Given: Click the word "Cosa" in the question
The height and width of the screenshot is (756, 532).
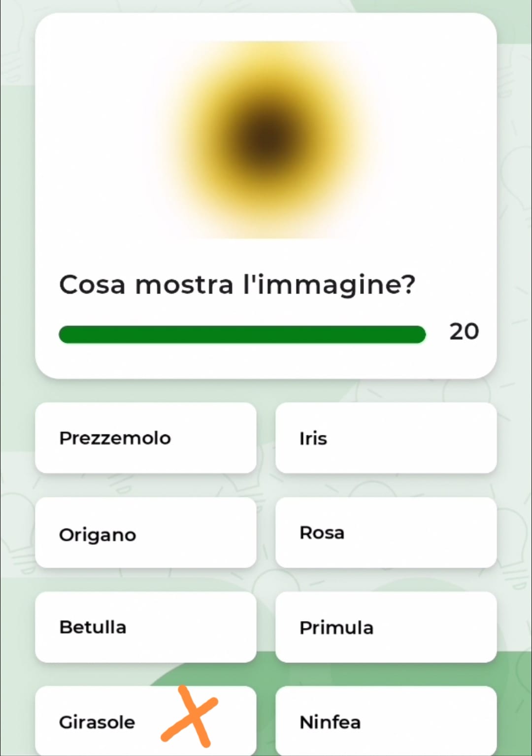Looking at the screenshot, I should point(92,285).
